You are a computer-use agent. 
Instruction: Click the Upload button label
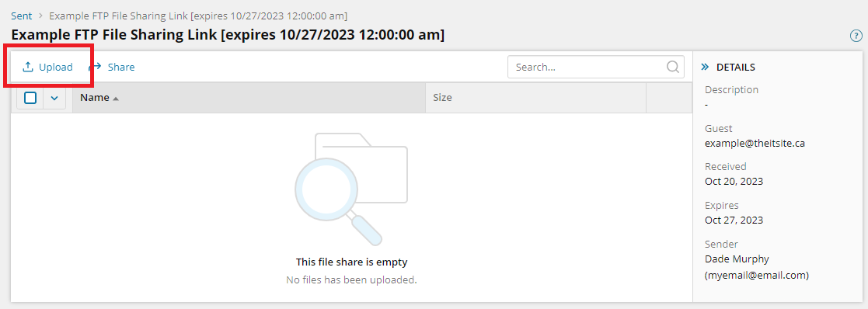tap(56, 67)
